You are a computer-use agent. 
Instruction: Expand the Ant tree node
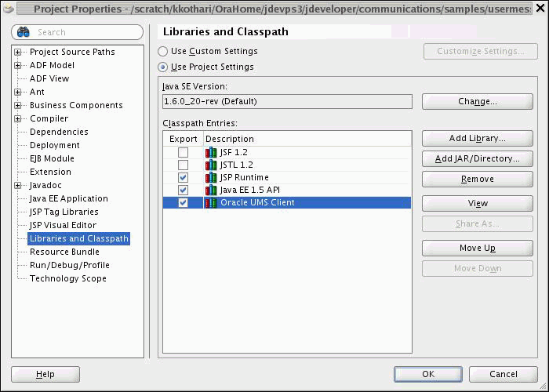[17, 92]
